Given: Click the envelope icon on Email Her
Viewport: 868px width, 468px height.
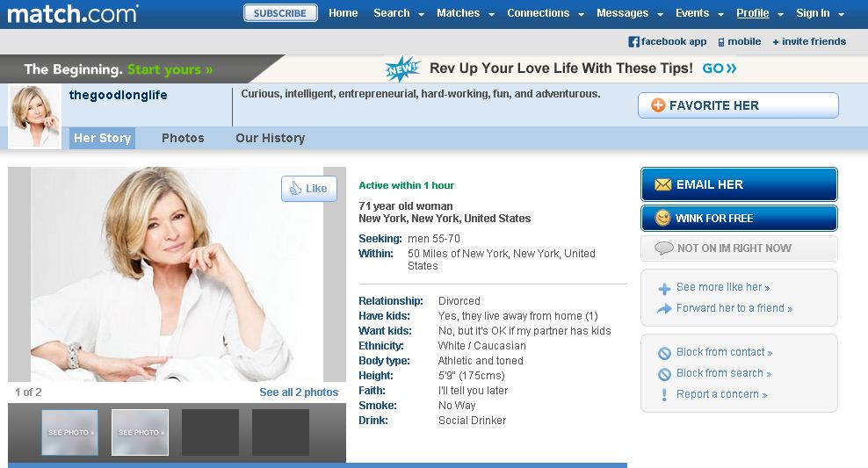Looking at the screenshot, I should click(x=662, y=184).
